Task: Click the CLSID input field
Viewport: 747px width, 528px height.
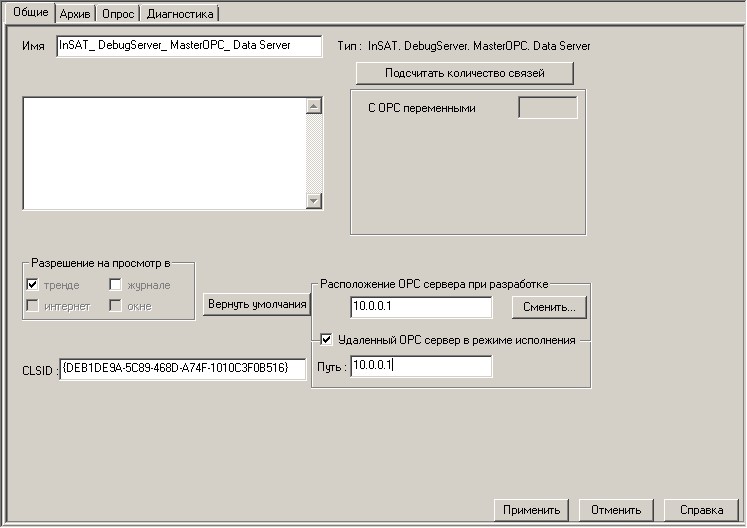Action: click(x=182, y=369)
